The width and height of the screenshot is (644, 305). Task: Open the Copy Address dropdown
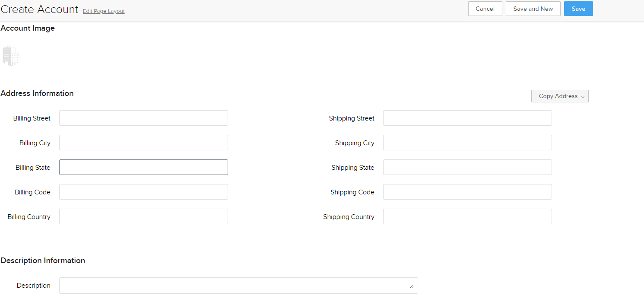[x=557, y=96]
